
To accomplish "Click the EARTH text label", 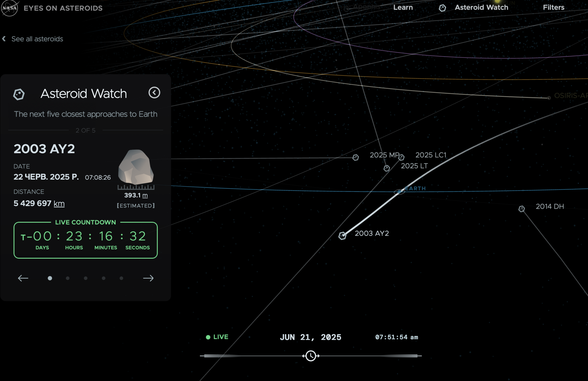I will point(415,189).
